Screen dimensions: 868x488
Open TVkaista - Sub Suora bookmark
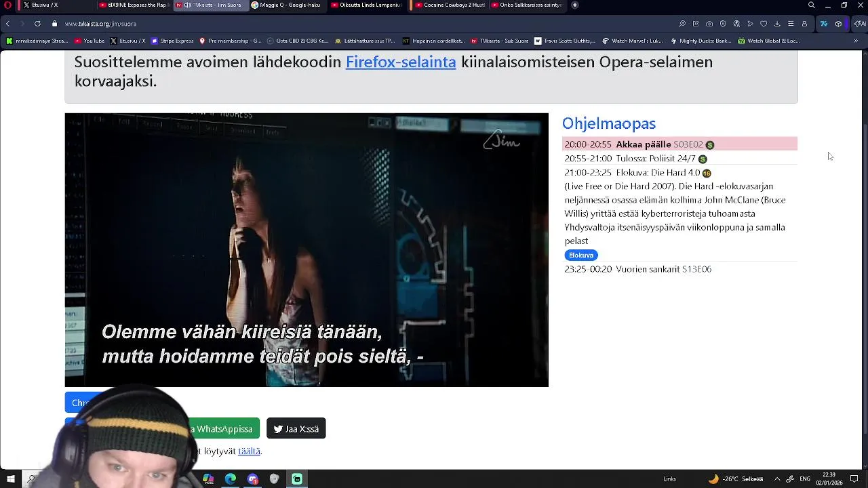click(x=499, y=41)
